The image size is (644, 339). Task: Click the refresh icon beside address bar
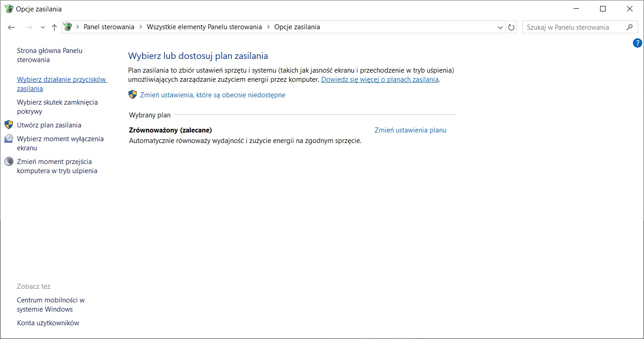[511, 27]
